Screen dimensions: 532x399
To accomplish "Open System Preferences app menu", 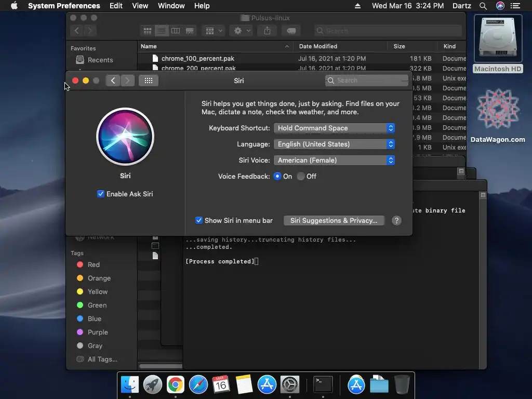I will tap(64, 6).
